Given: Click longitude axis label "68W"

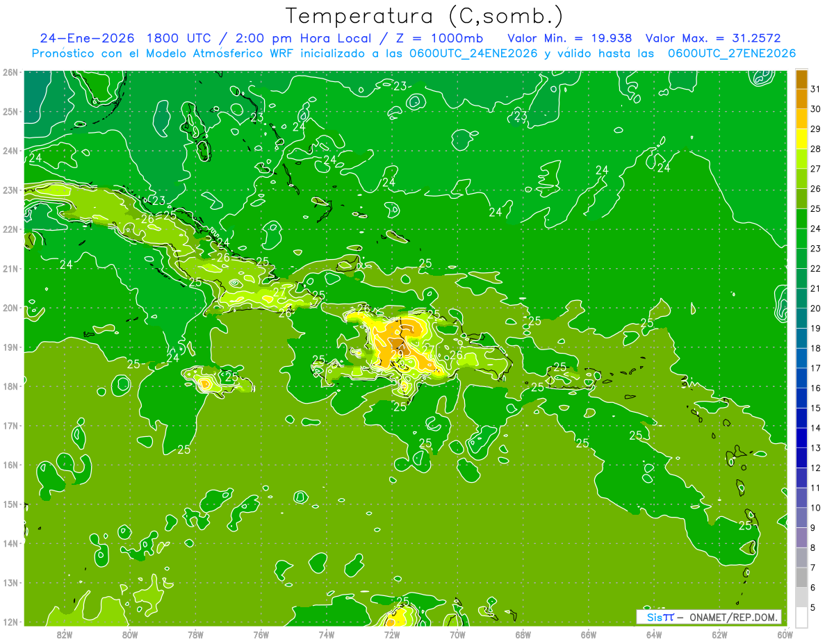Looking at the screenshot, I should 523,634.
